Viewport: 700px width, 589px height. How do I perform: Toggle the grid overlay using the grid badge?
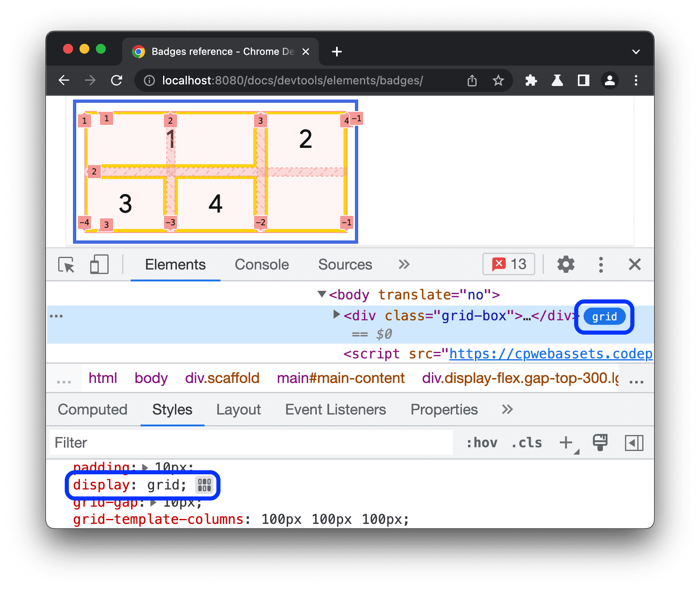[604, 316]
